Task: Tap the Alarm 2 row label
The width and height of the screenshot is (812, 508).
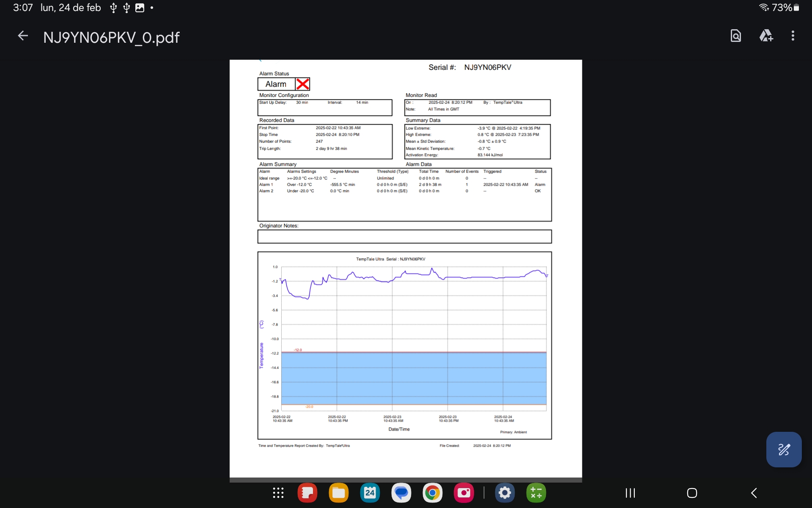Action: click(266, 191)
